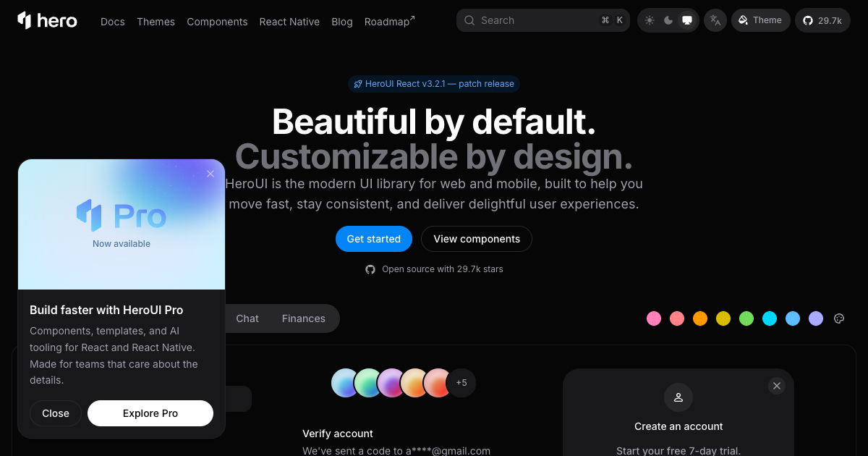
Task: Open GitHub repository 29.7k stars button
Action: 822,20
